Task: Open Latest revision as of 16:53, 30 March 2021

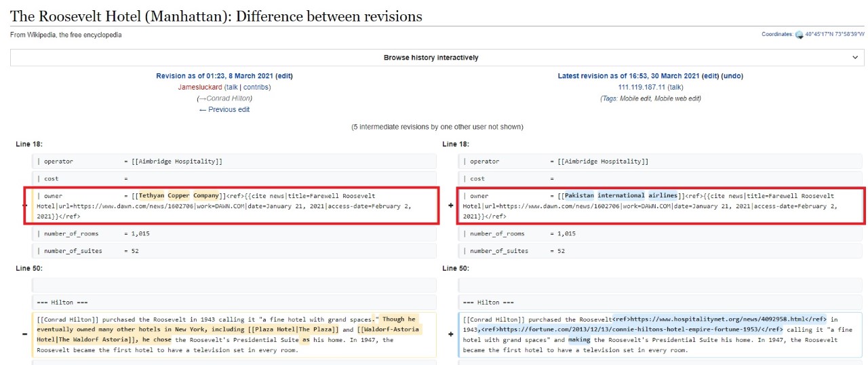Action: point(628,76)
